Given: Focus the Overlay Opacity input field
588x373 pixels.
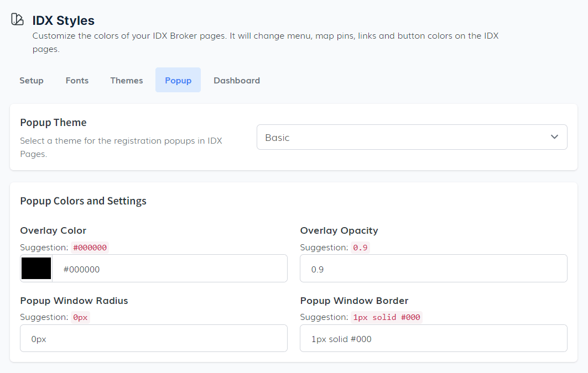Looking at the screenshot, I should (x=433, y=269).
